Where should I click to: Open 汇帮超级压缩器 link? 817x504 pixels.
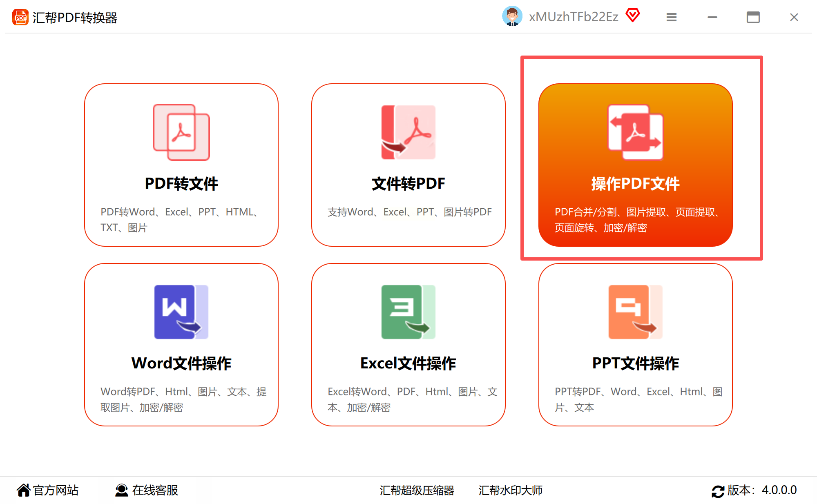coord(417,490)
